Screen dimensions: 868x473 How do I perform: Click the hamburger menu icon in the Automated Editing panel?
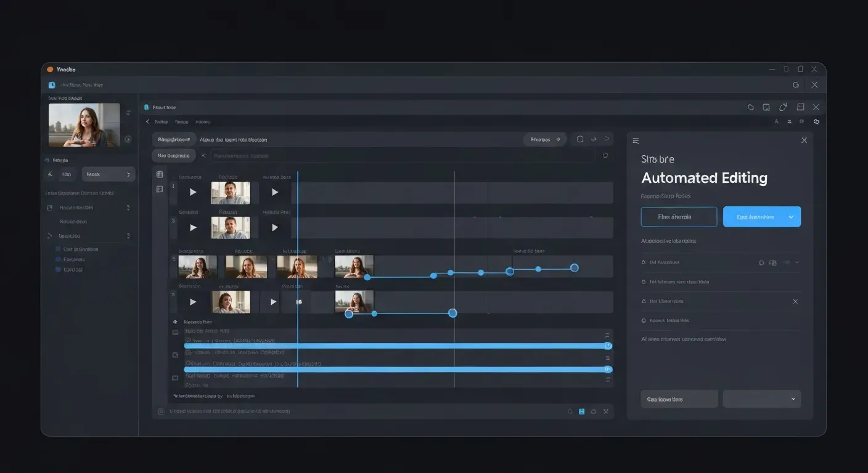coord(635,140)
